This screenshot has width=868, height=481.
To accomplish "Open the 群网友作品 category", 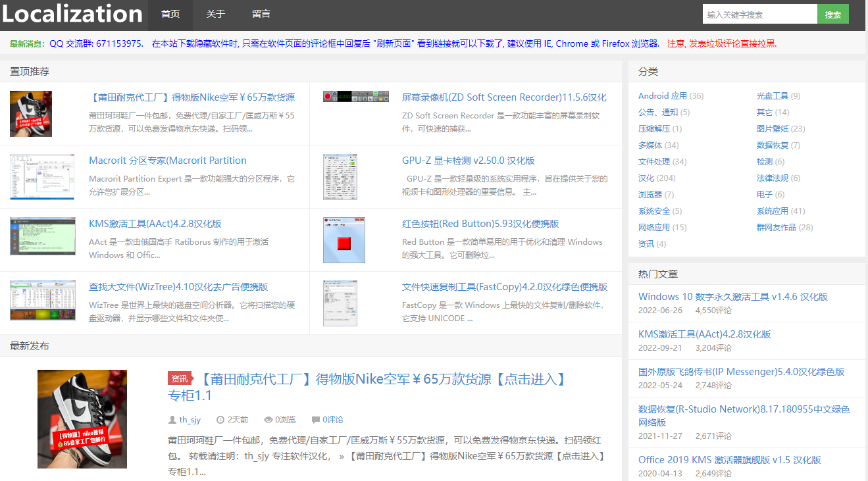I will 777,228.
